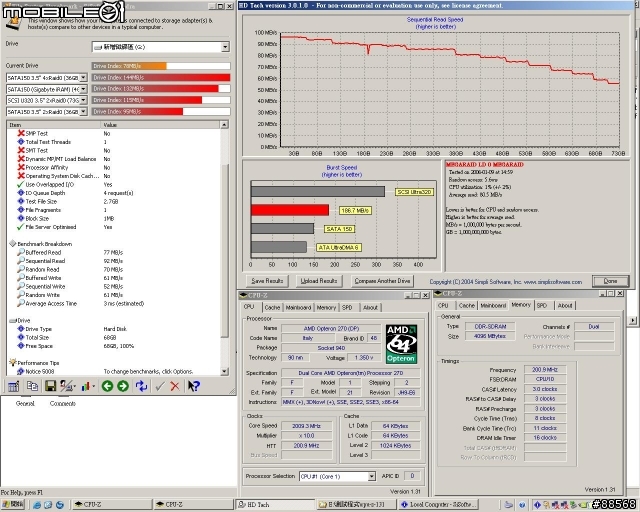Open SATA150 Gigabyte iRAM comparison dropdown
The height and width of the screenshot is (512, 640).
83,89
